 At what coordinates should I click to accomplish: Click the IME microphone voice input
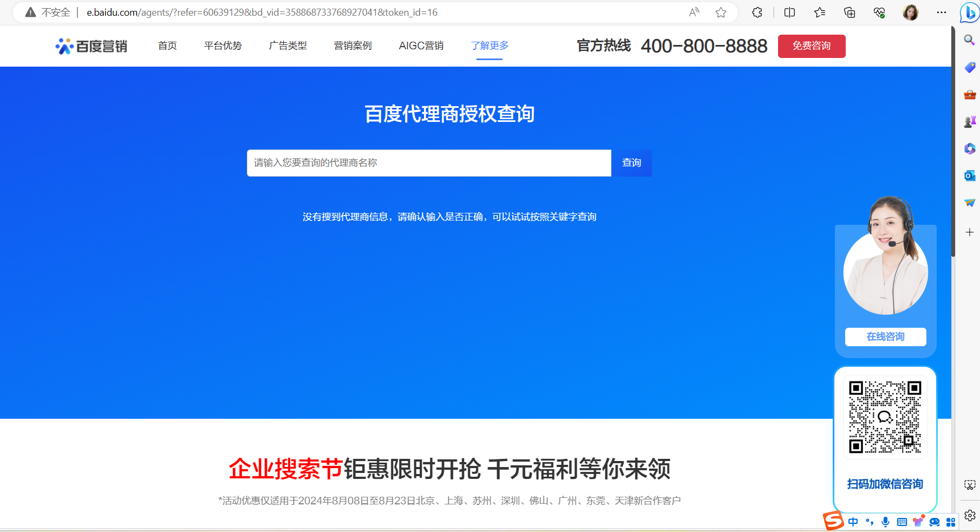click(885, 522)
